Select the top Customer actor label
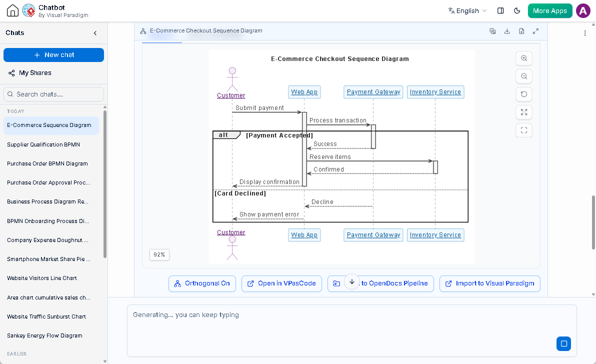Image resolution: width=596 pixels, height=364 pixels. (231, 95)
